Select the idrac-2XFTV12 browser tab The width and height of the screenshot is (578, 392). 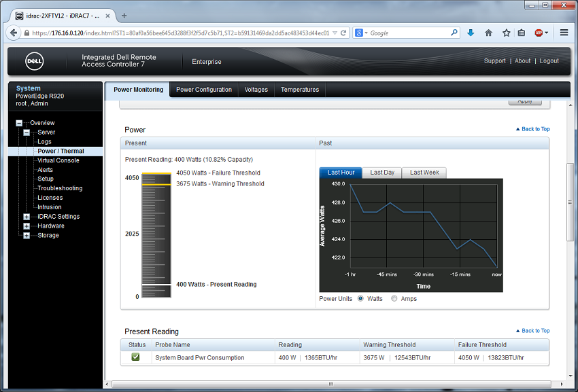63,16
